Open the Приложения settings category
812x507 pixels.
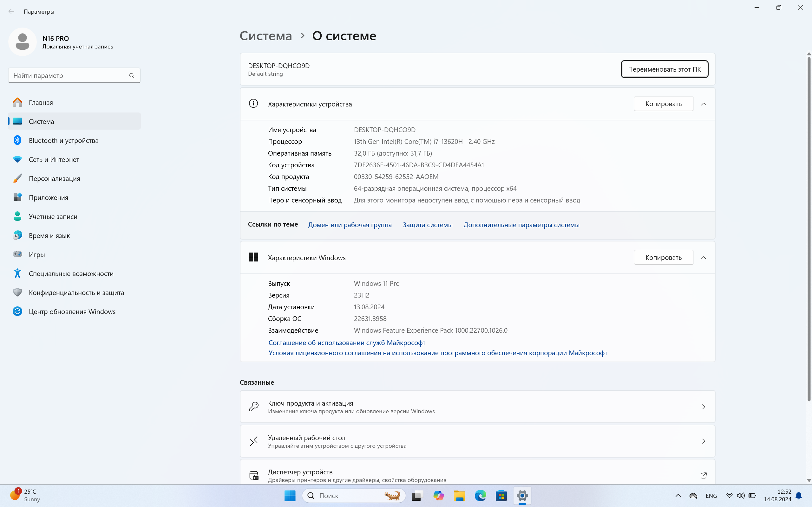48,197
